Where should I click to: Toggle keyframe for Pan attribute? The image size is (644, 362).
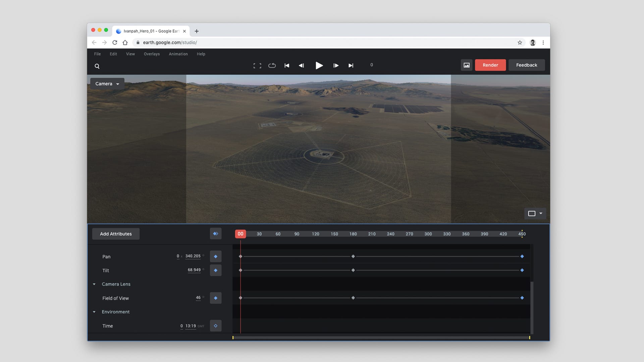216,256
